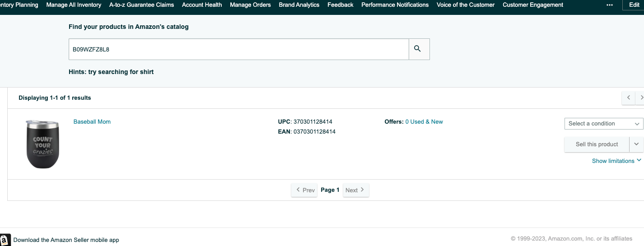This screenshot has width=644, height=246.
Task: Click the magnifier search icon button
Action: 419,49
